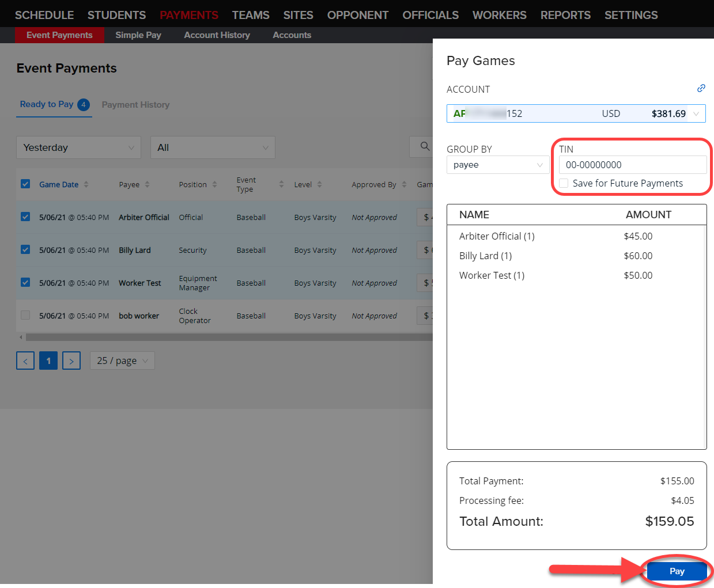Sort the Position column
714x588 pixels.
[x=214, y=185]
